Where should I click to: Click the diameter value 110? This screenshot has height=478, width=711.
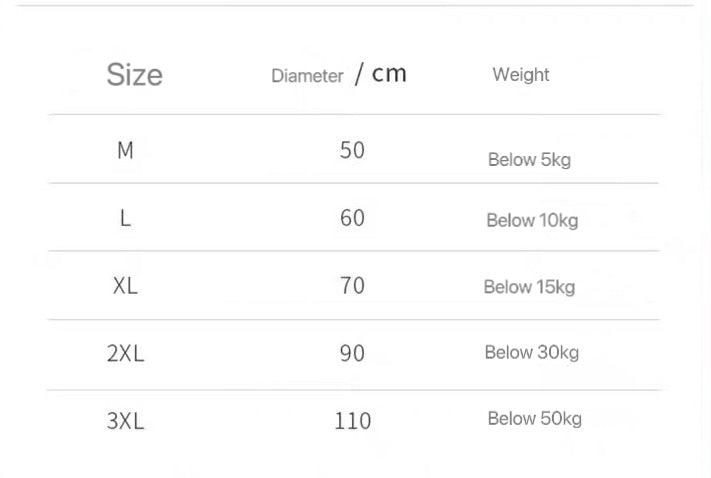352,421
